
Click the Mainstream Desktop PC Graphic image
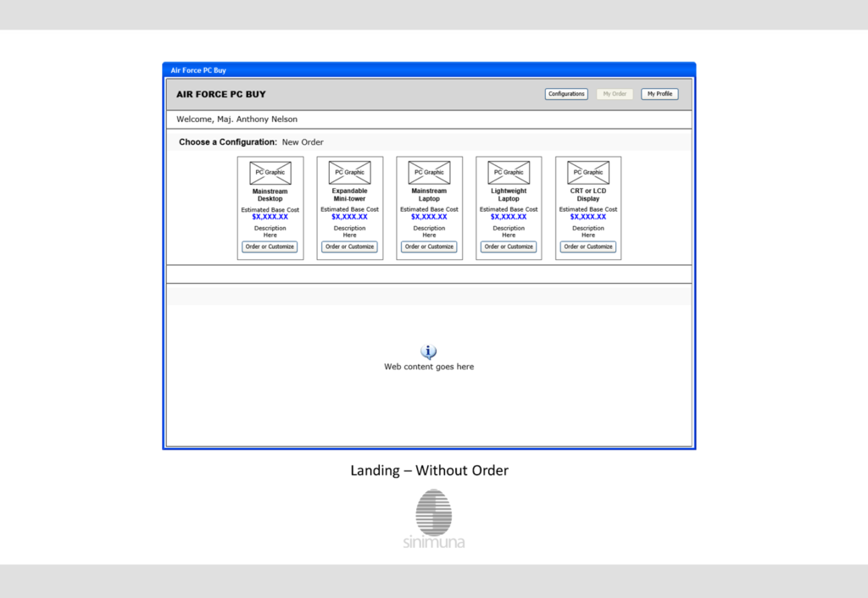coord(270,173)
